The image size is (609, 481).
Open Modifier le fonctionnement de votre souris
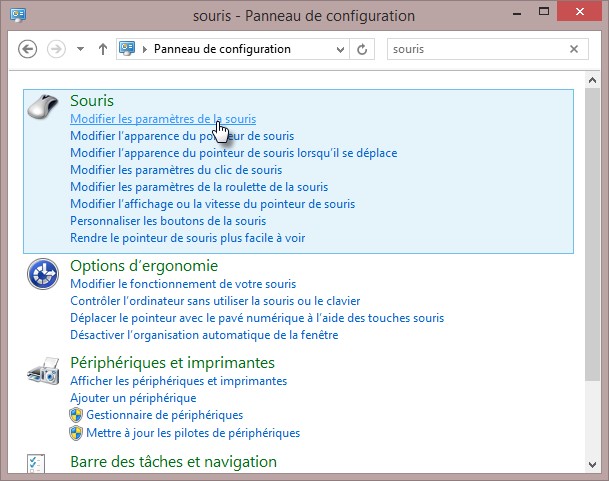[x=183, y=284]
